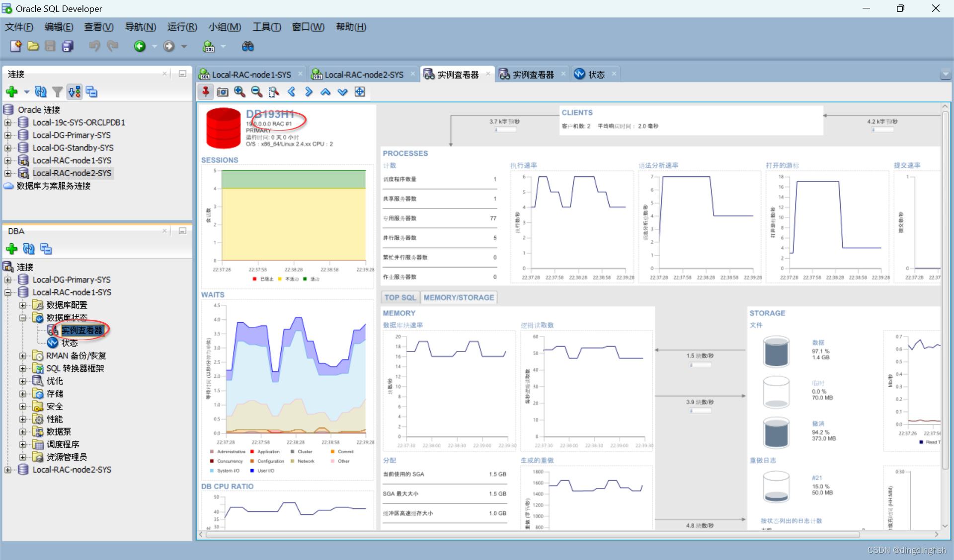Click the camera snapshot icon
The height and width of the screenshot is (560, 954).
pyautogui.click(x=223, y=92)
